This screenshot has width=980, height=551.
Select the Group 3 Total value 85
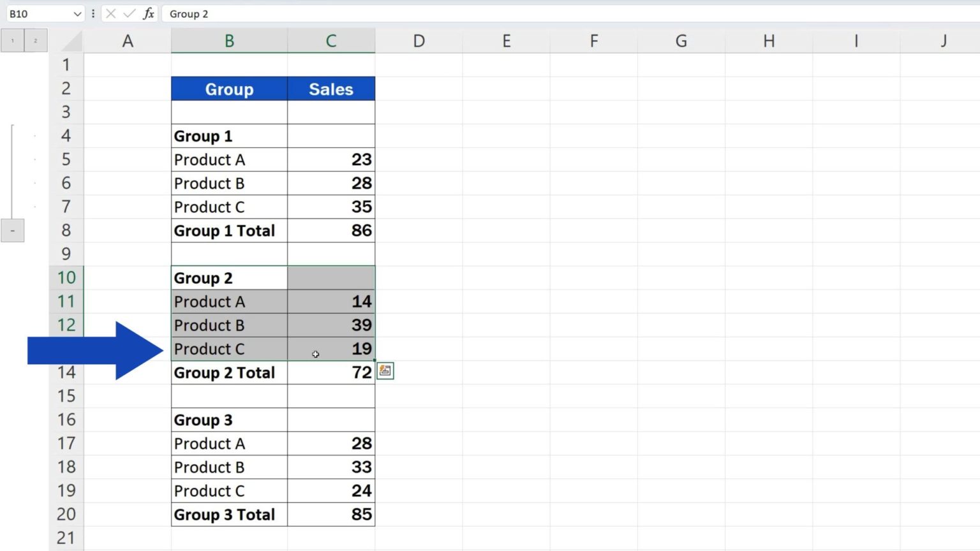(331, 515)
